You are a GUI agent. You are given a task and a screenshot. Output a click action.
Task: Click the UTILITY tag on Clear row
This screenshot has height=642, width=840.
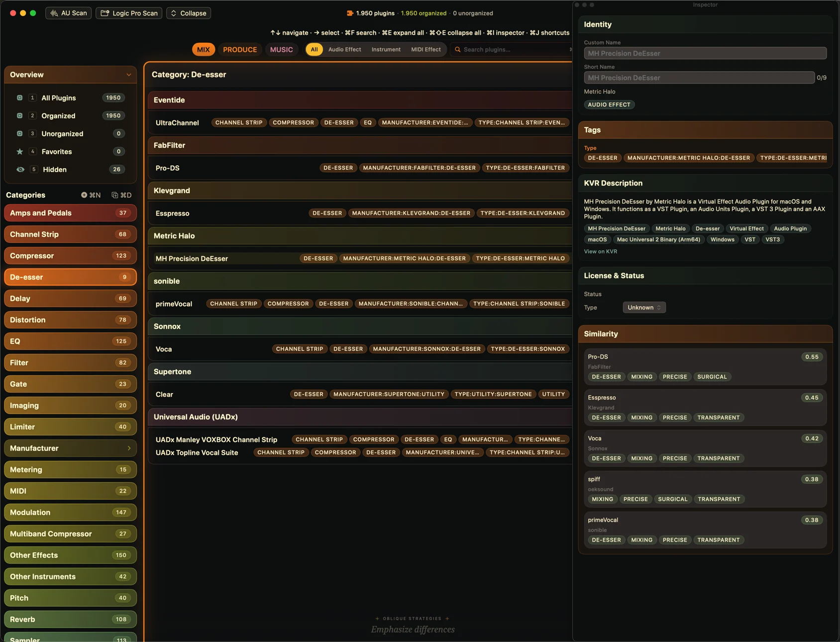(553, 394)
